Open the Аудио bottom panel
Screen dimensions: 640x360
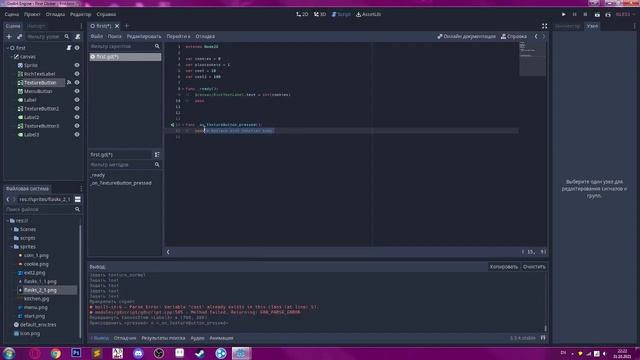(x=197, y=338)
